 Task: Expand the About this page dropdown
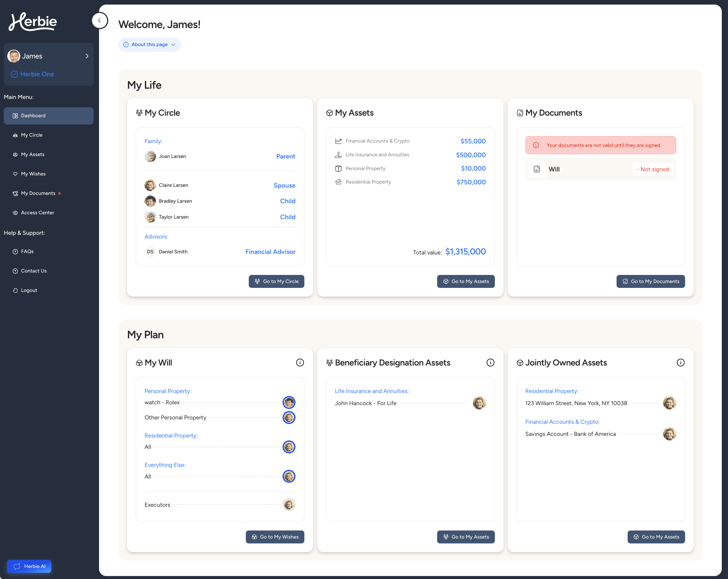[149, 44]
